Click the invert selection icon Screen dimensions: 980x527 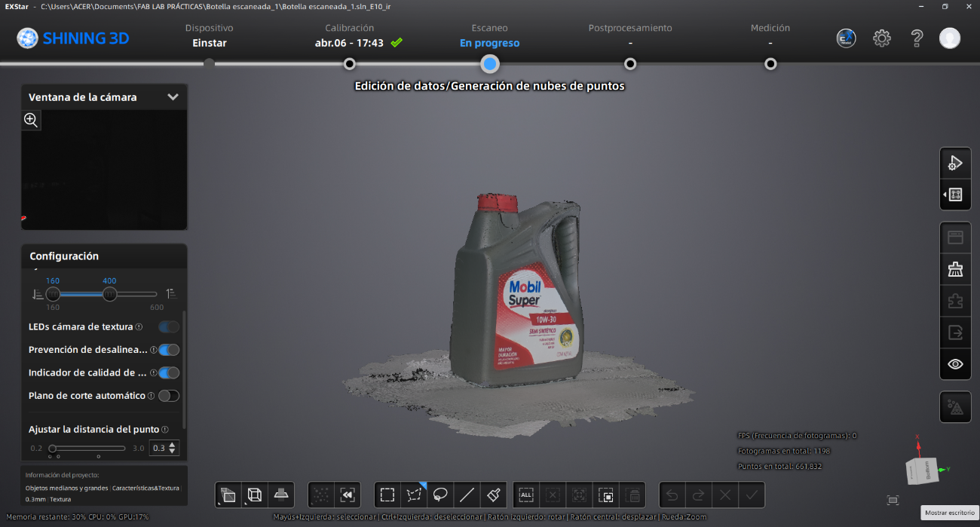pos(605,495)
